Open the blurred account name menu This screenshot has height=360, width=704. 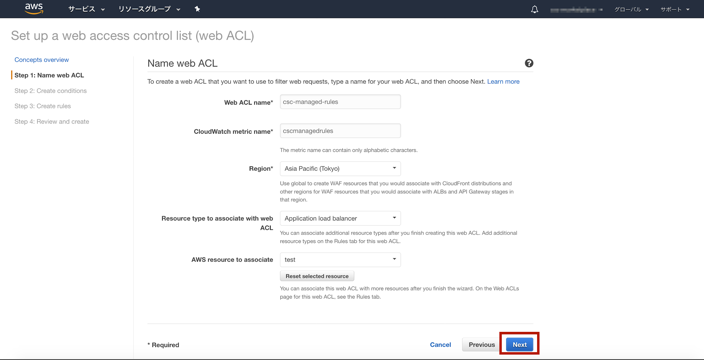[576, 9]
